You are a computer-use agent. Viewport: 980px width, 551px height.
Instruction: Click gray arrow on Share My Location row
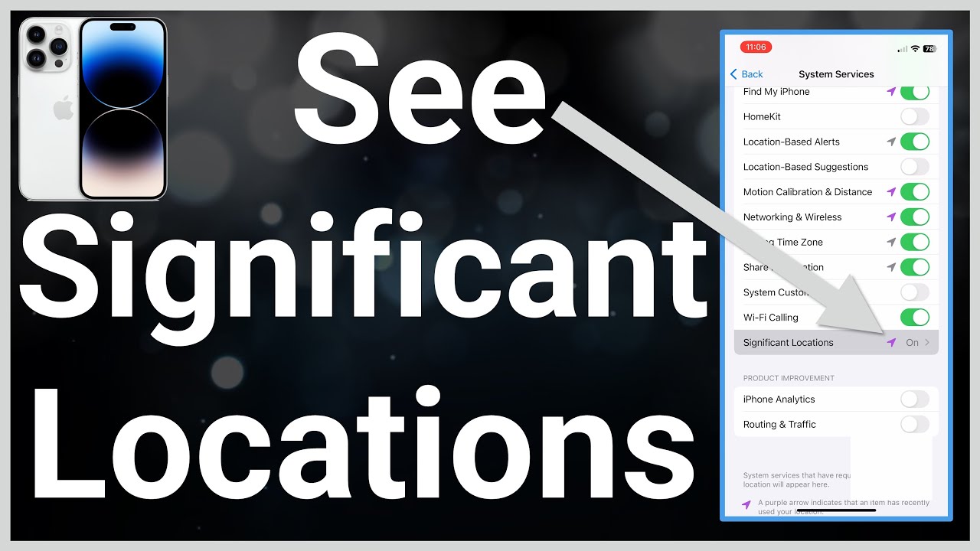[x=891, y=267]
